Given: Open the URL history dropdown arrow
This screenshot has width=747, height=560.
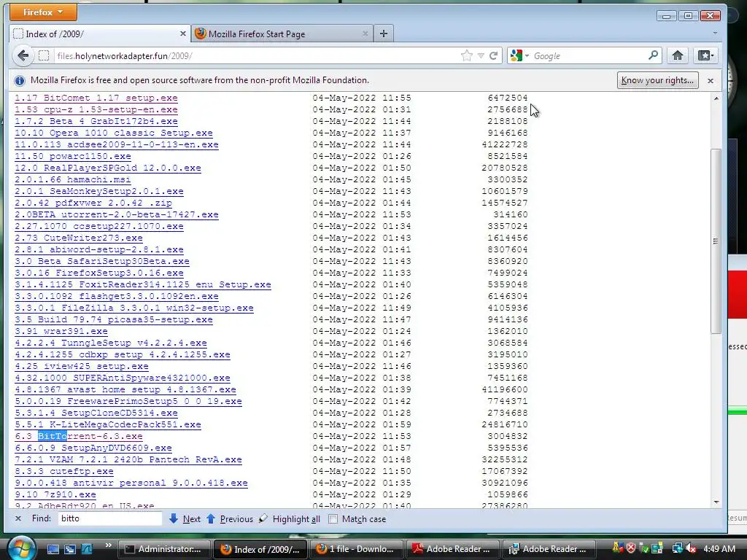Looking at the screenshot, I should click(x=481, y=55).
